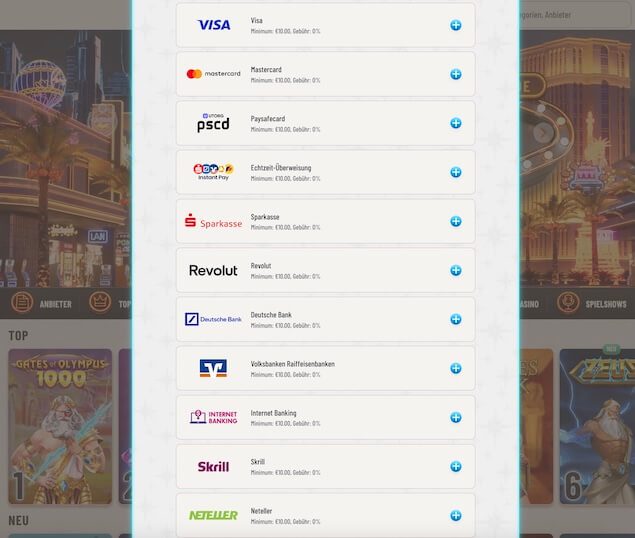This screenshot has width=635, height=538.
Task: Expand the Volksbanken Raiffeisenbanken plus icon
Action: click(x=456, y=368)
